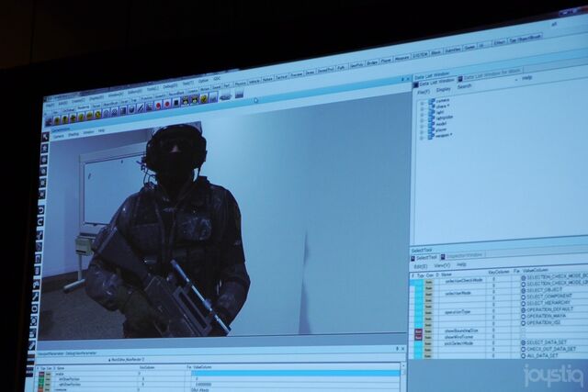Image resolution: width=588 pixels, height=392 pixels.
Task: Choose the SELECT_OBJECT radio option
Action: click(524, 290)
